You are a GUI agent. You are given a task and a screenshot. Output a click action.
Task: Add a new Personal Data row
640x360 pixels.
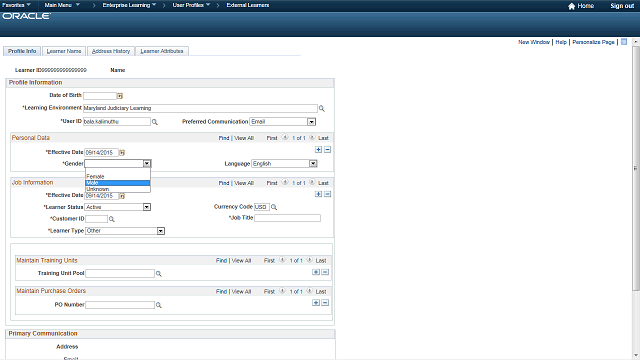pos(318,150)
